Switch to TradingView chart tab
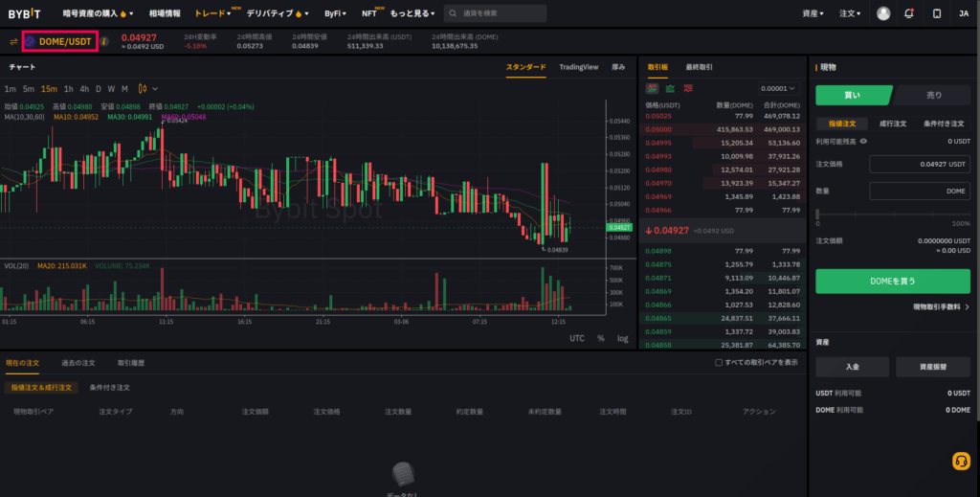Image resolution: width=980 pixels, height=497 pixels. pyautogui.click(x=579, y=67)
